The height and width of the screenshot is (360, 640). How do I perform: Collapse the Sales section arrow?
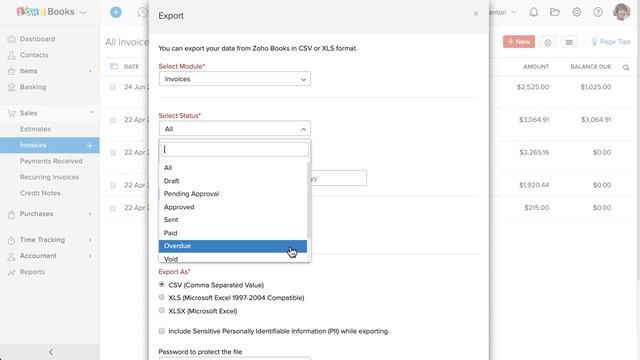[91, 112]
